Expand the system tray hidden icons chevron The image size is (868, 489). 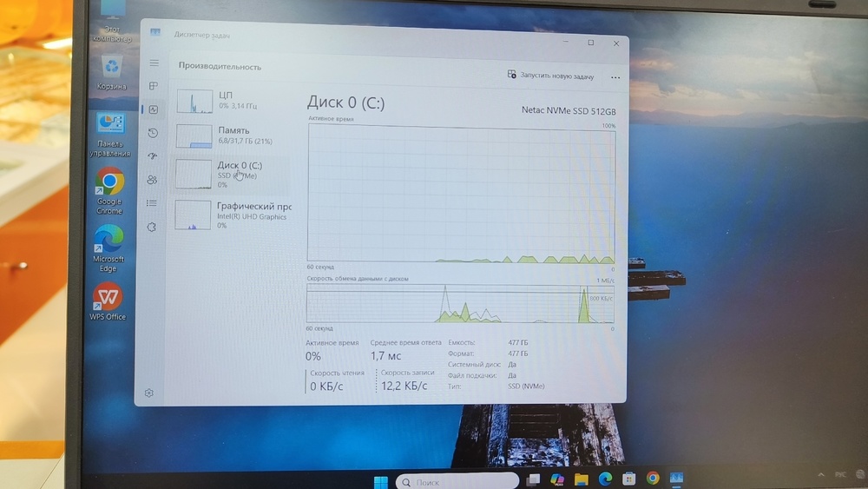pyautogui.click(x=821, y=474)
